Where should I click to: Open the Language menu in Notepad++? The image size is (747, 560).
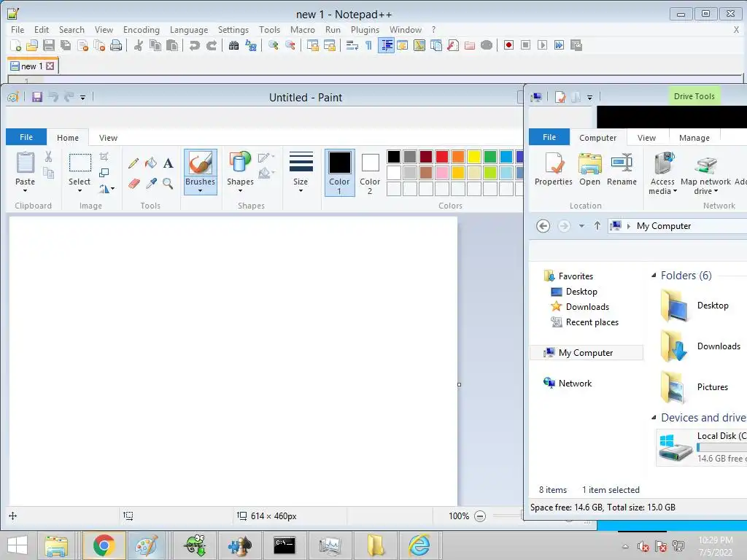189,29
